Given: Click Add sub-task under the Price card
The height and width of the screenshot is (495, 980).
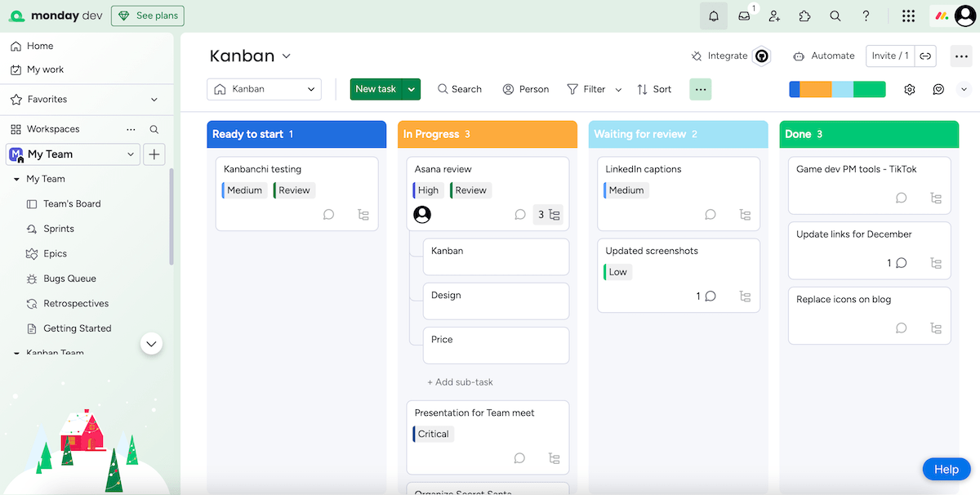Looking at the screenshot, I should pos(460,381).
